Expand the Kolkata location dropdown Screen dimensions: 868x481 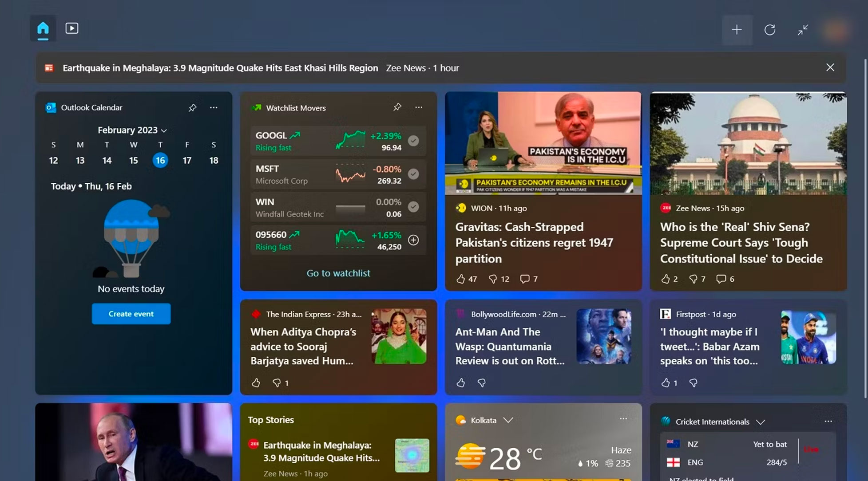[x=508, y=420]
